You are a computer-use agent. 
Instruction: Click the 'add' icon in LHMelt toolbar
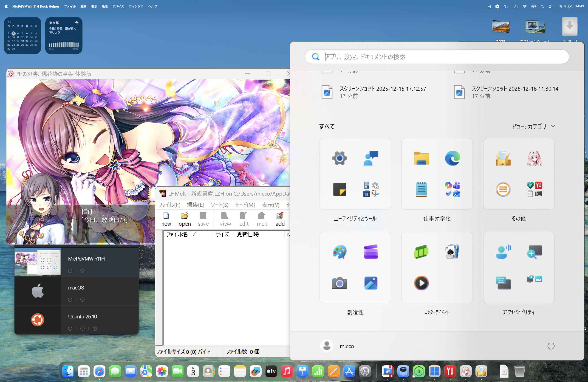coord(280,216)
